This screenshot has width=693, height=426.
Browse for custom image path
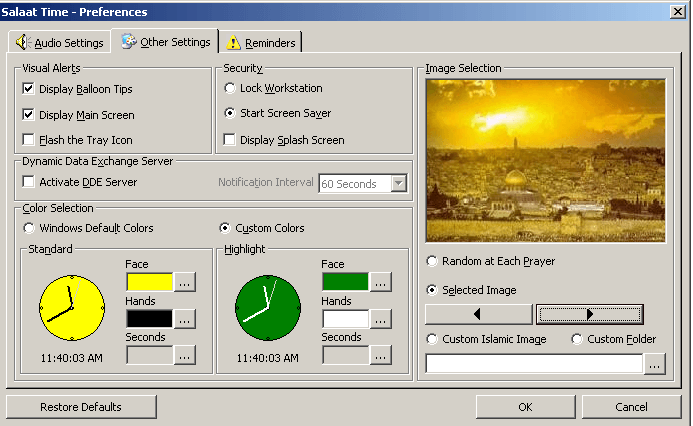pyautogui.click(x=655, y=364)
